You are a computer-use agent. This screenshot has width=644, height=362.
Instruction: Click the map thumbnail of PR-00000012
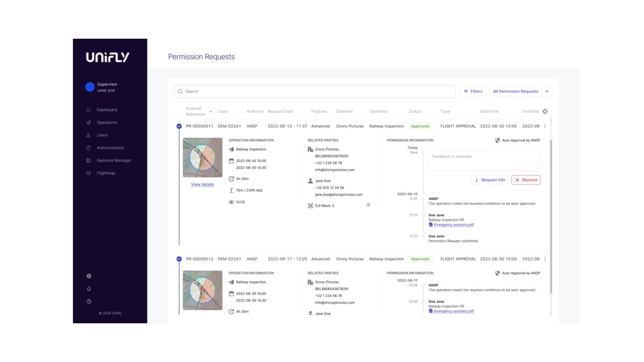202,290
